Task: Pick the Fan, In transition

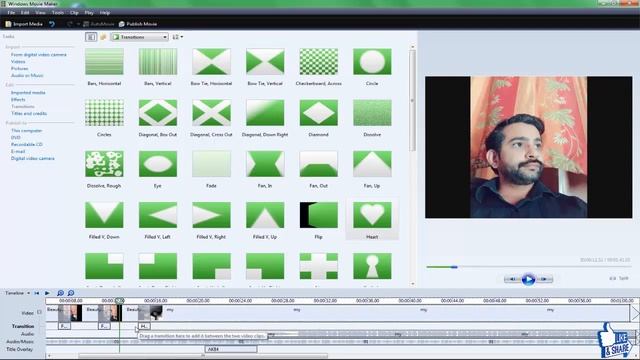Action: tap(265, 164)
